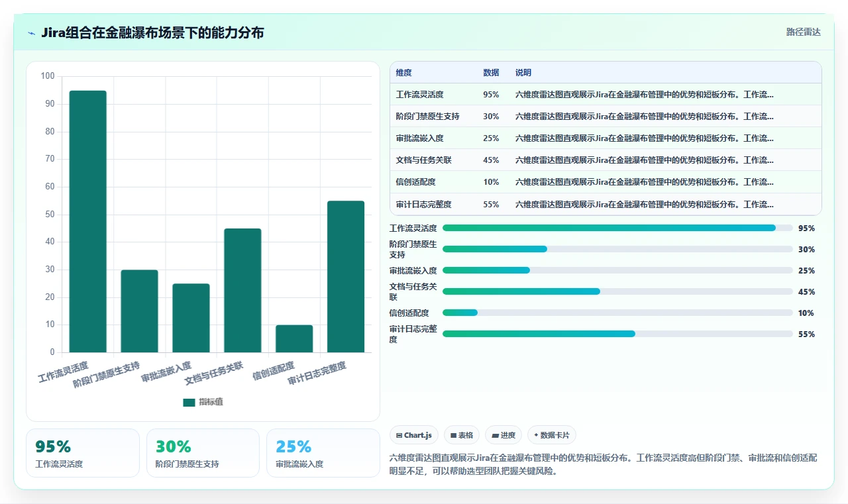Select the 信创适配度 cell in the table

(434, 182)
